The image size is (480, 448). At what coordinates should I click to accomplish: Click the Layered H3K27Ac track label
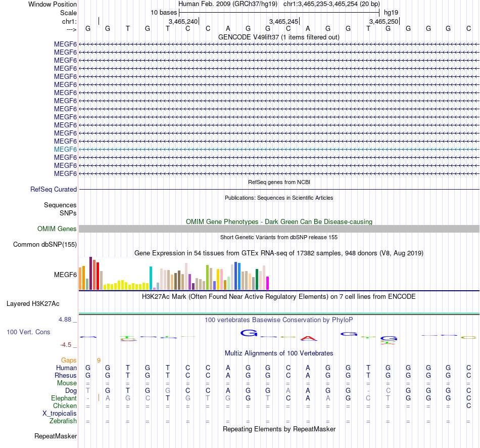33,304
